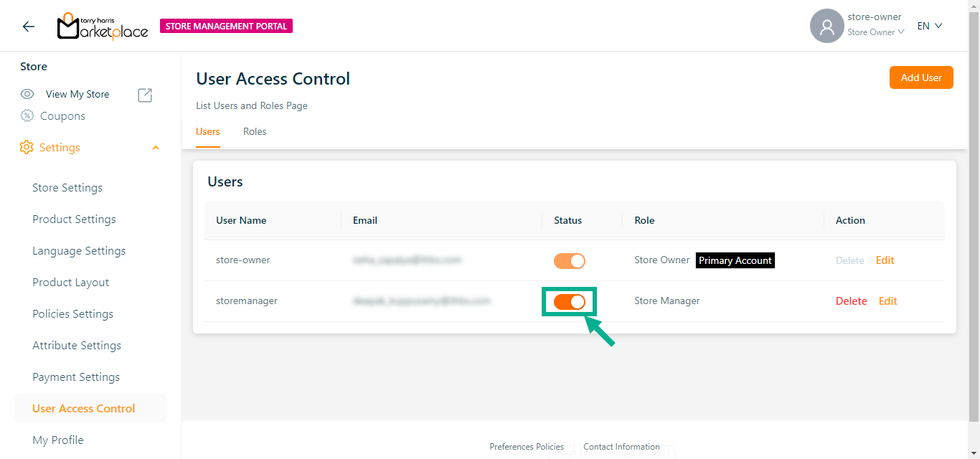Open the EN language dropdown
This screenshot has width=980, height=459.
pyautogui.click(x=929, y=27)
